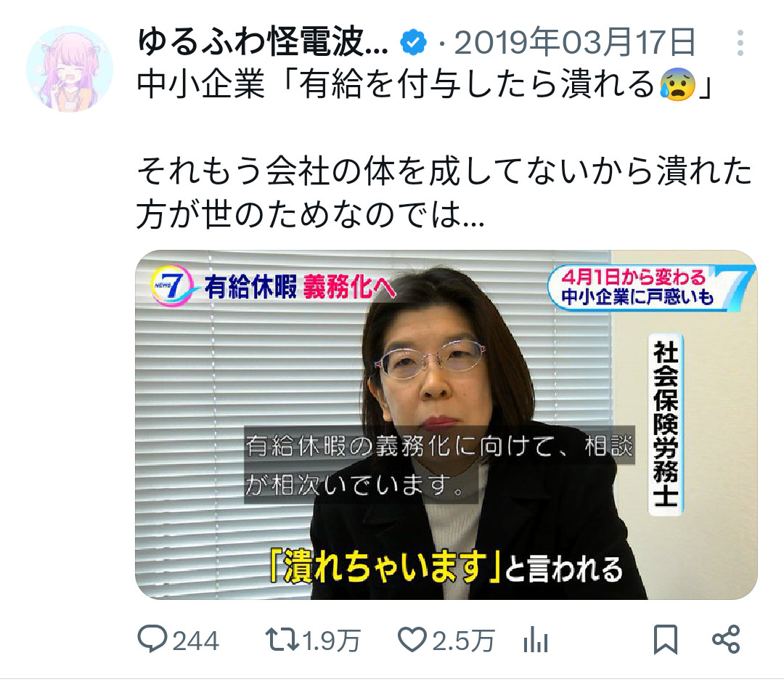Open the pink-haired anime avatar profile
This screenshot has width=784, height=682.
(x=70, y=69)
